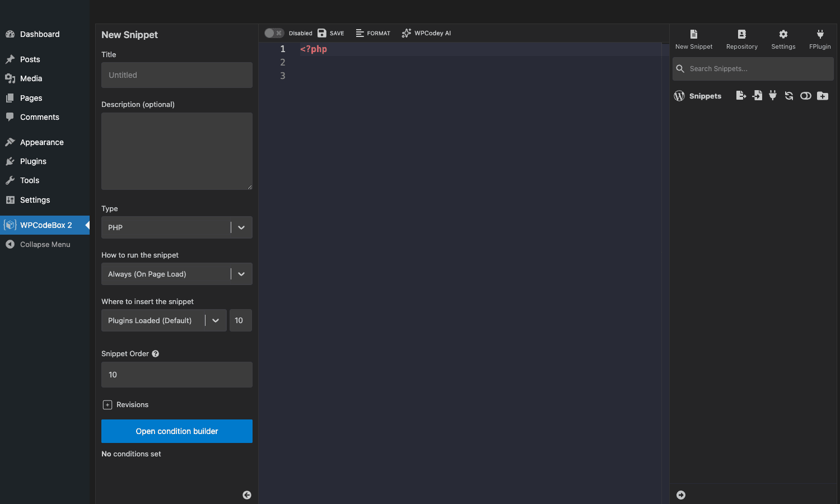Click the import snippets file icon
Image resolution: width=840 pixels, height=504 pixels.
click(757, 96)
